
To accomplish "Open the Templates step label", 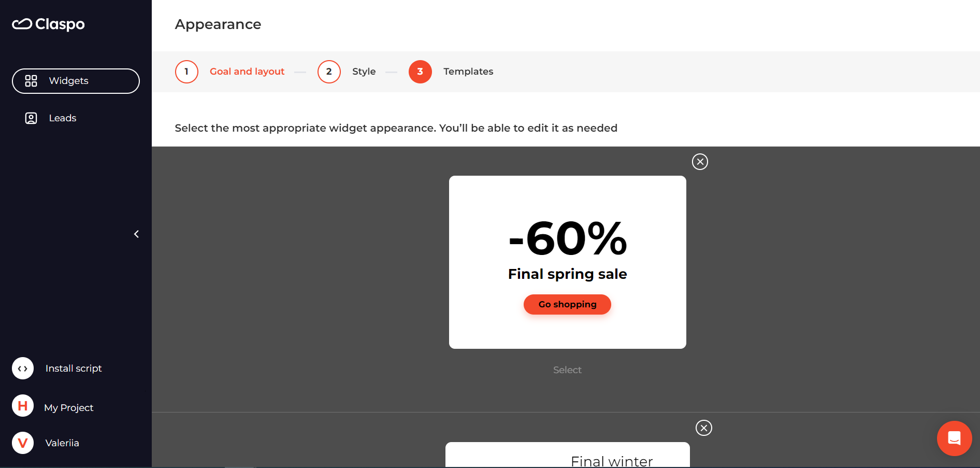I will 468,72.
